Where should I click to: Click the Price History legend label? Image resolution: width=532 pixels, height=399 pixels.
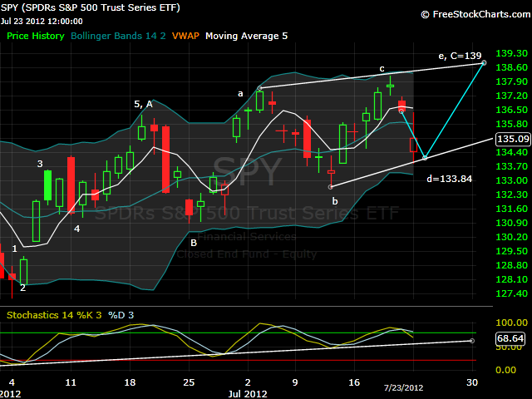[x=36, y=36]
